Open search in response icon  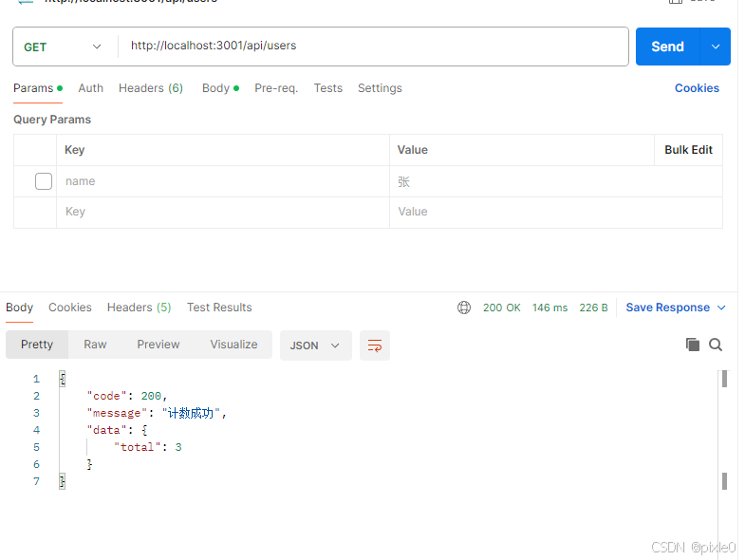716,345
